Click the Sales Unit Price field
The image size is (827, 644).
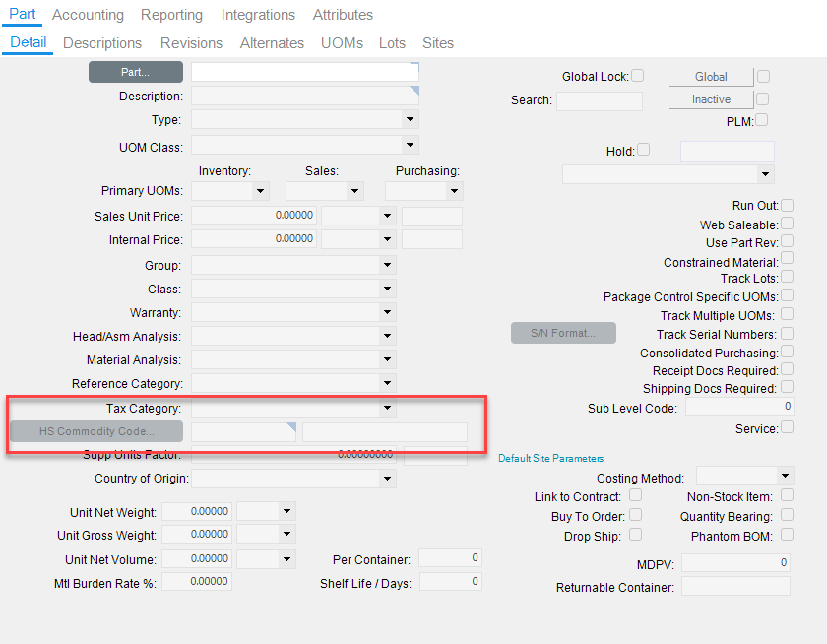254,216
